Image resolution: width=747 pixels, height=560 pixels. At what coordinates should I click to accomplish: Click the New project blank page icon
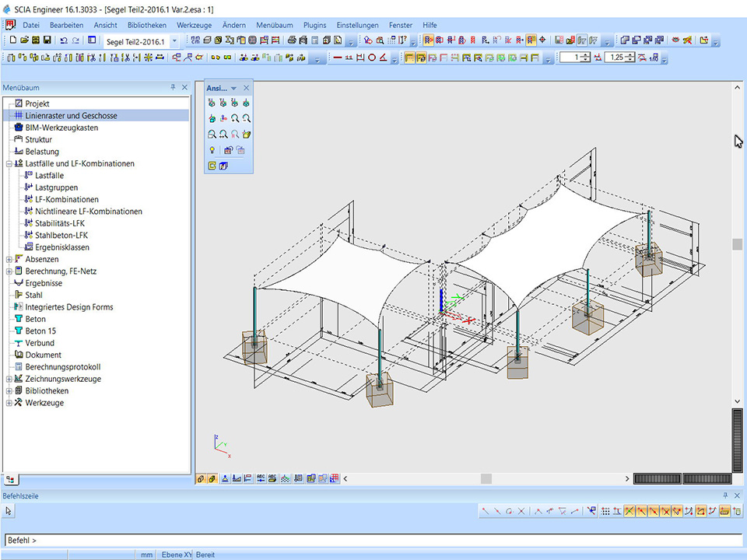(x=13, y=40)
